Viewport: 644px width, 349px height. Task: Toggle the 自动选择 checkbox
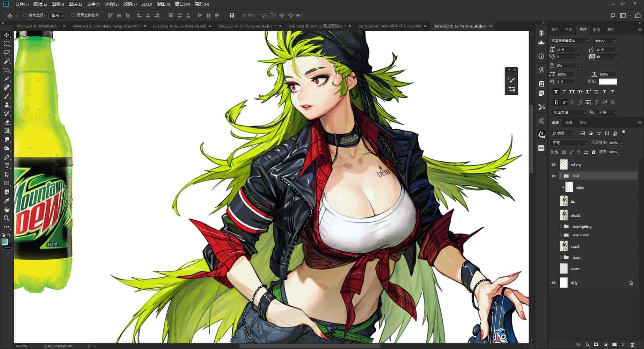(25, 15)
